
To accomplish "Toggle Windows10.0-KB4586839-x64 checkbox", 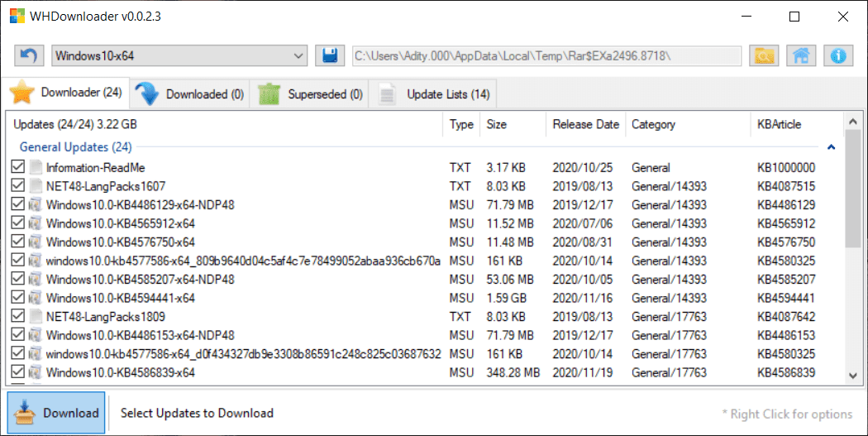I will 17,371.
